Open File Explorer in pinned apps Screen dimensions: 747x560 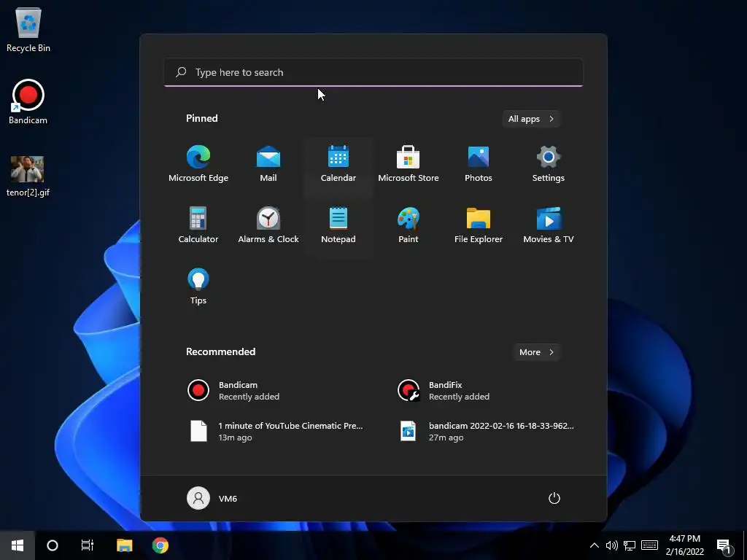tap(479, 226)
